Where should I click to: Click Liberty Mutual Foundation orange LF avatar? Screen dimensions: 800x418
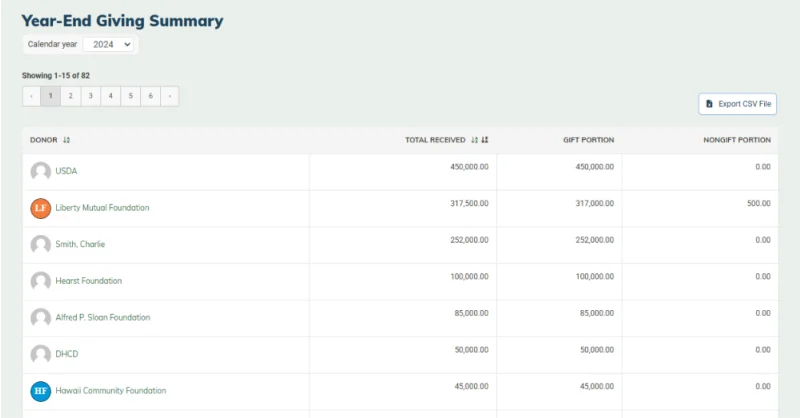pos(40,208)
